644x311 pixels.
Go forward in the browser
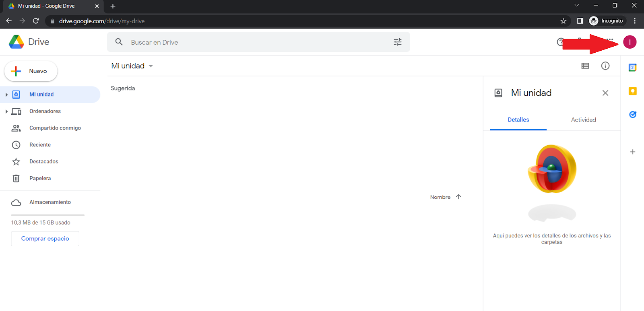tap(23, 21)
